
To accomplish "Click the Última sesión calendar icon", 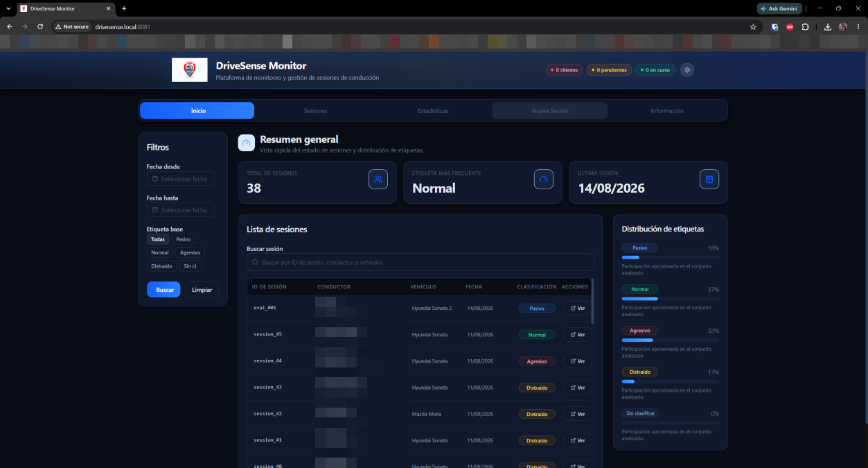I will [x=709, y=179].
